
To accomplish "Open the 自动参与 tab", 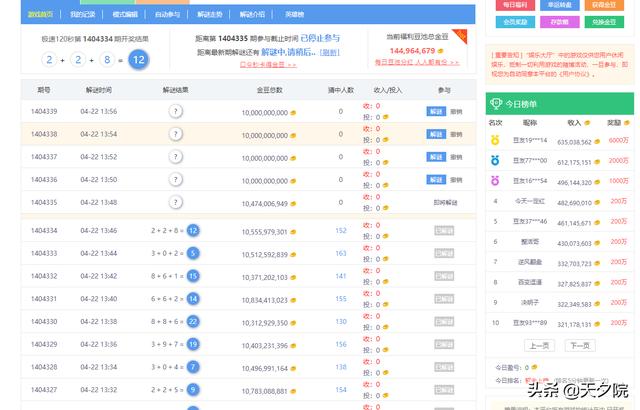I will pyautogui.click(x=168, y=15).
